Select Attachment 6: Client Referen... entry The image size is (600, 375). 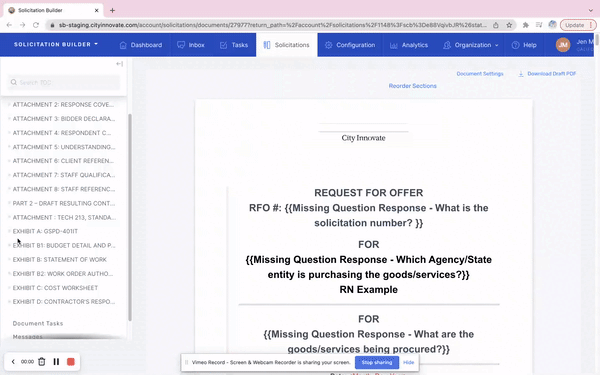pos(63,161)
